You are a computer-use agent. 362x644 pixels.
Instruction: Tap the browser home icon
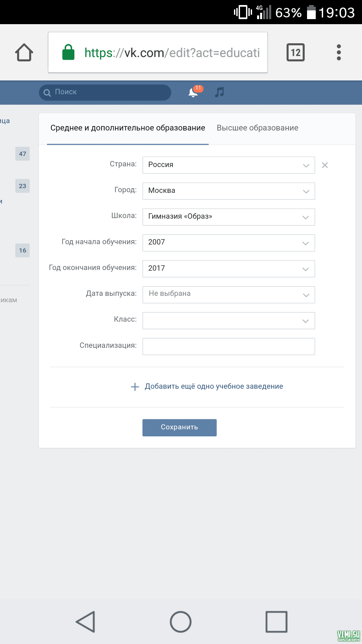point(24,52)
